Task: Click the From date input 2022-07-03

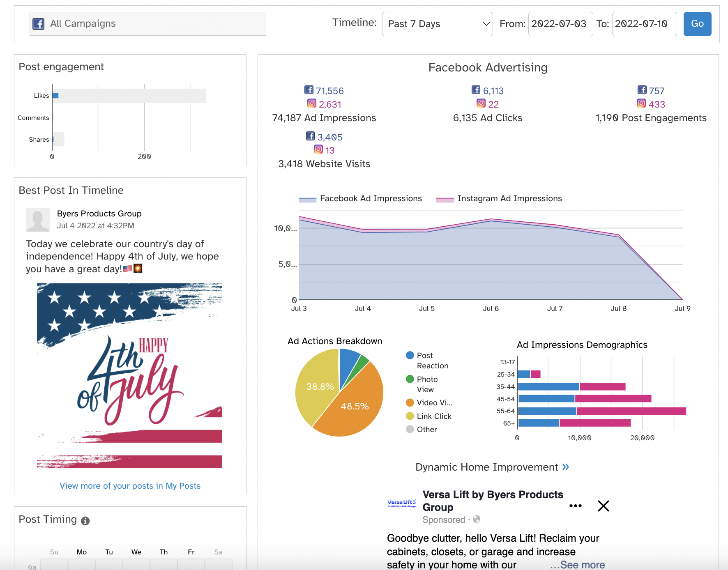Action: coord(560,24)
